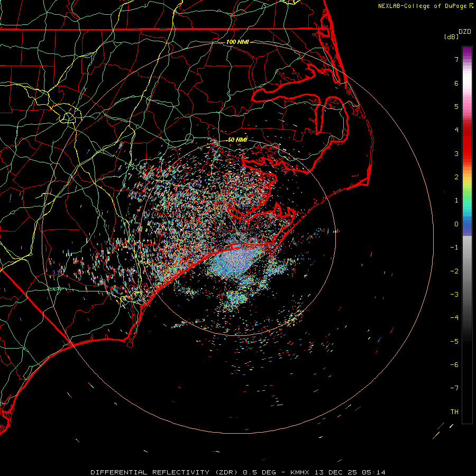This screenshot has width=476, height=476.
Task: Click the 50 NMI range ring label
Action: 237,140
